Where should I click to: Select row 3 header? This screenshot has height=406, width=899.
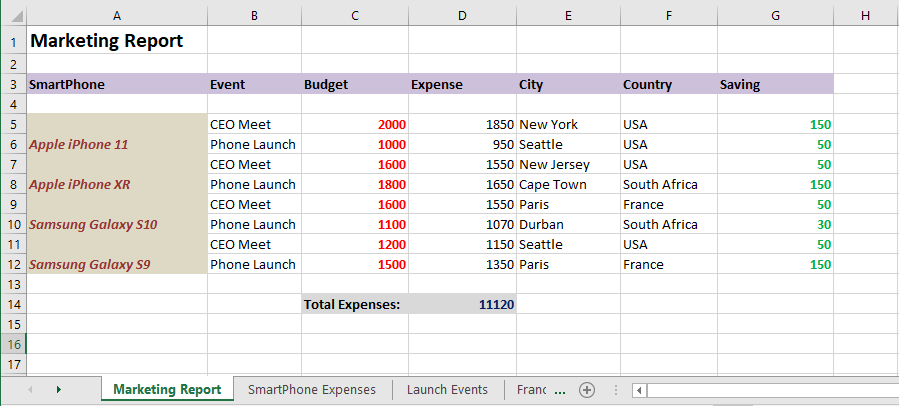click(13, 84)
